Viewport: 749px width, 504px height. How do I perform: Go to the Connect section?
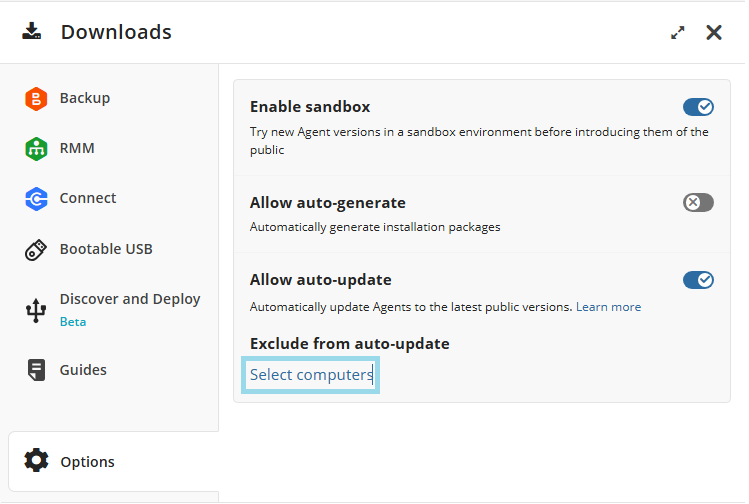click(88, 198)
